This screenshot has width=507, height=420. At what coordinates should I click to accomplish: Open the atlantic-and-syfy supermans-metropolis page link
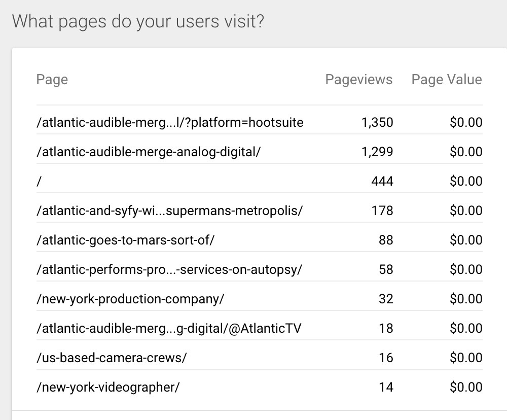click(169, 211)
